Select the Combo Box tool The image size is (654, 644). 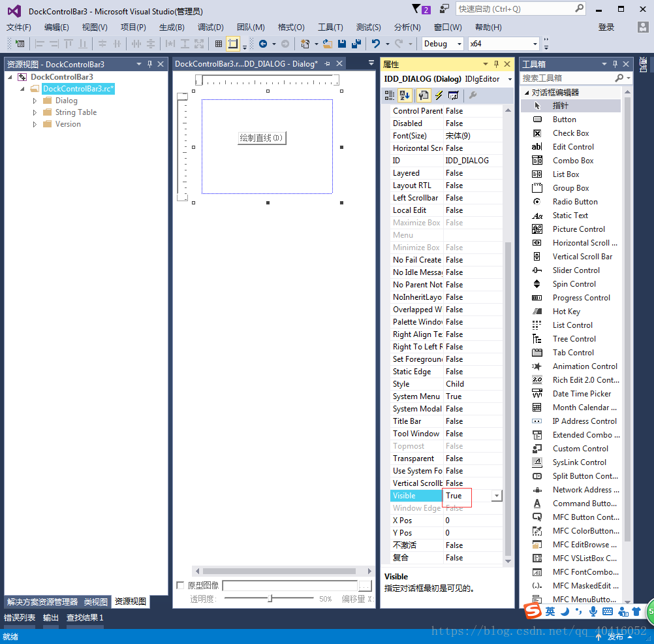[571, 161]
